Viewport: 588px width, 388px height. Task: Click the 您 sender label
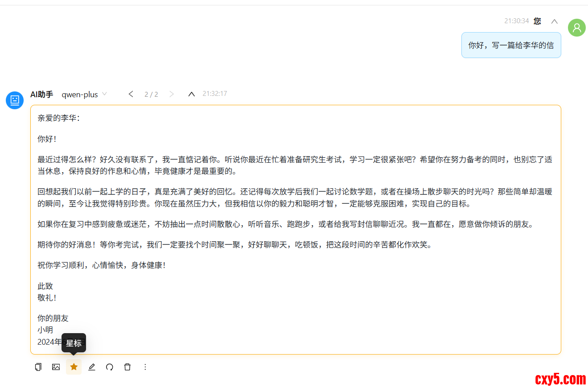pyautogui.click(x=538, y=21)
